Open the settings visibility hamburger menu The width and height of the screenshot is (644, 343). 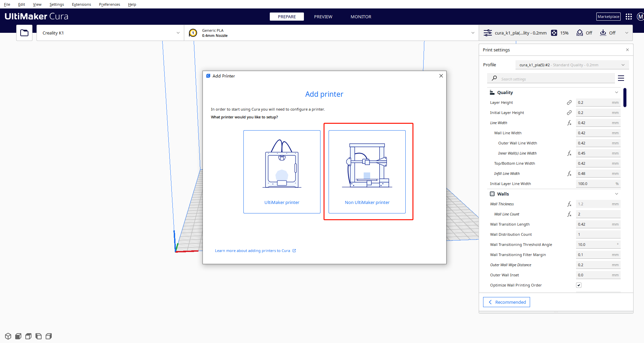pyautogui.click(x=621, y=78)
